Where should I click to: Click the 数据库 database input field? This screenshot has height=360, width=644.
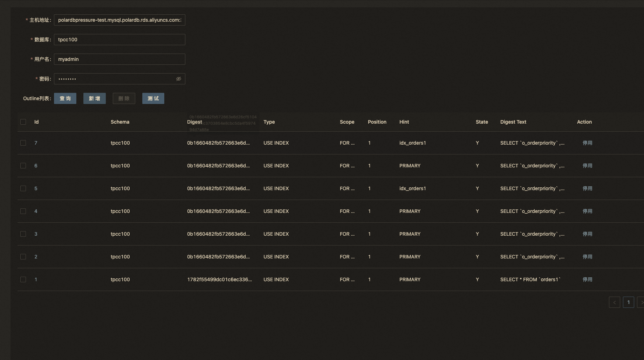point(119,40)
